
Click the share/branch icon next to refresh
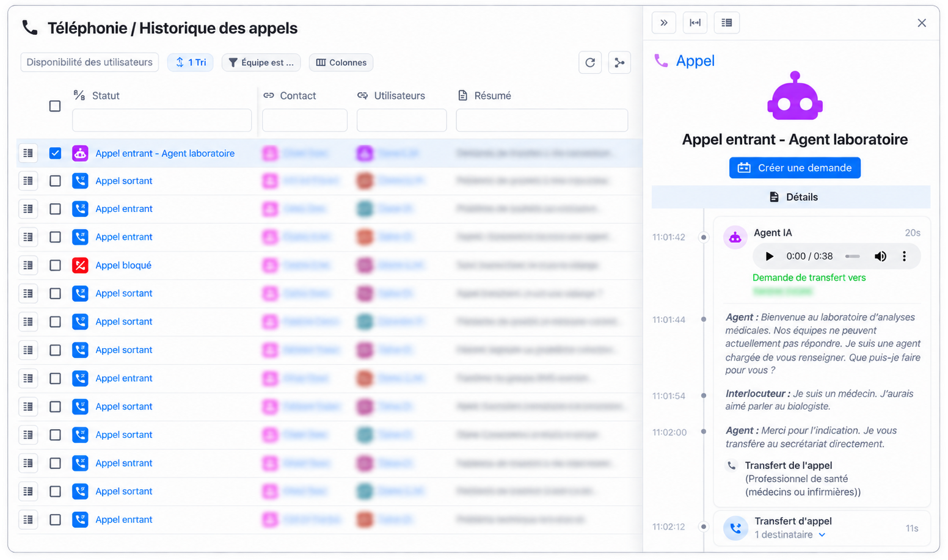(x=619, y=62)
